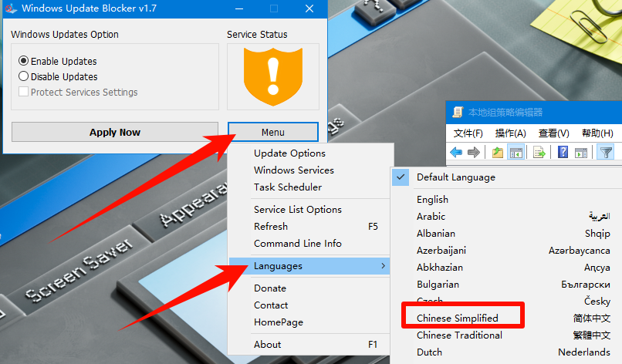Open Command Line Info menu entry
The height and width of the screenshot is (364, 622).
pos(309,244)
